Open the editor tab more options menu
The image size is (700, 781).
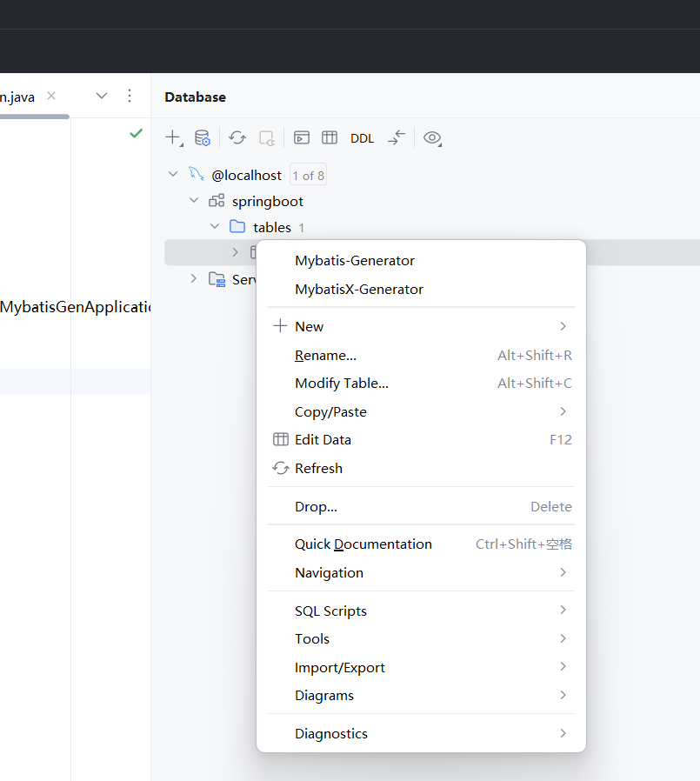click(130, 96)
